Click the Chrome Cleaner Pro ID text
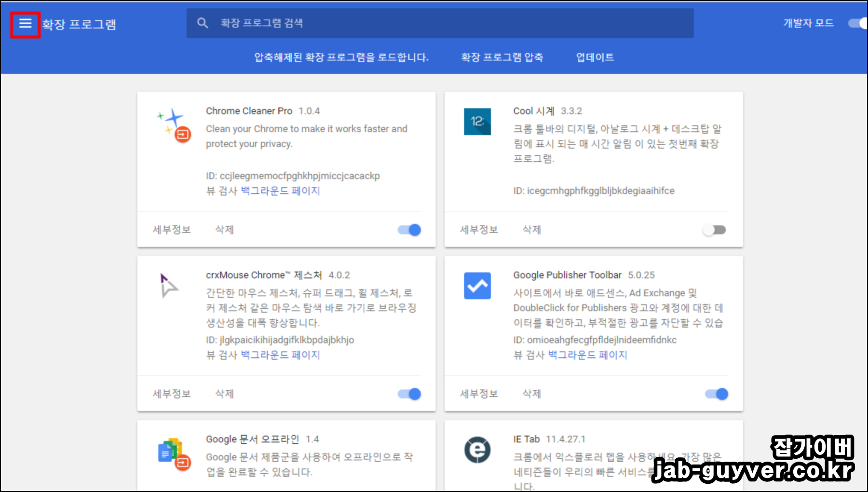This screenshot has width=868, height=492. coord(293,176)
